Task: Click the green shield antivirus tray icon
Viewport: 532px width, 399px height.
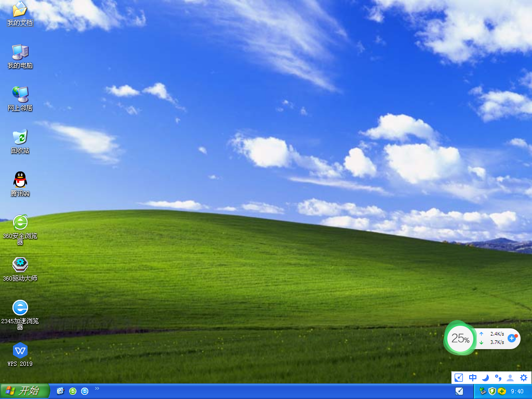Action: [491, 391]
